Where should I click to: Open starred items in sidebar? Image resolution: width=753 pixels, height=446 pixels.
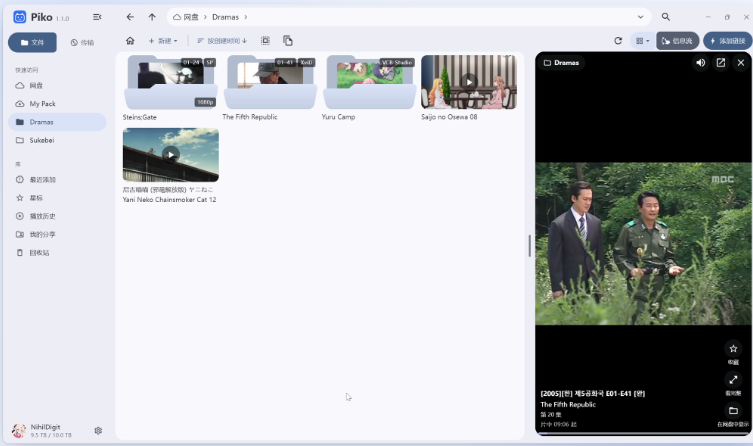click(57, 198)
